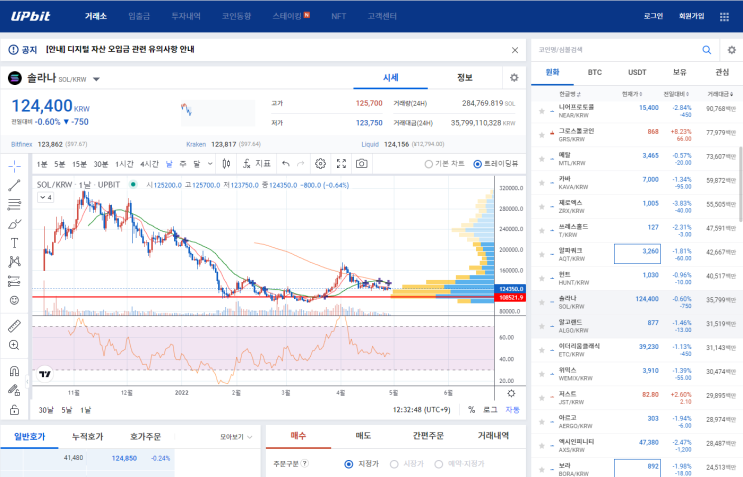Sort coin list by 현재가
The image size is (743, 477).
coord(632,94)
